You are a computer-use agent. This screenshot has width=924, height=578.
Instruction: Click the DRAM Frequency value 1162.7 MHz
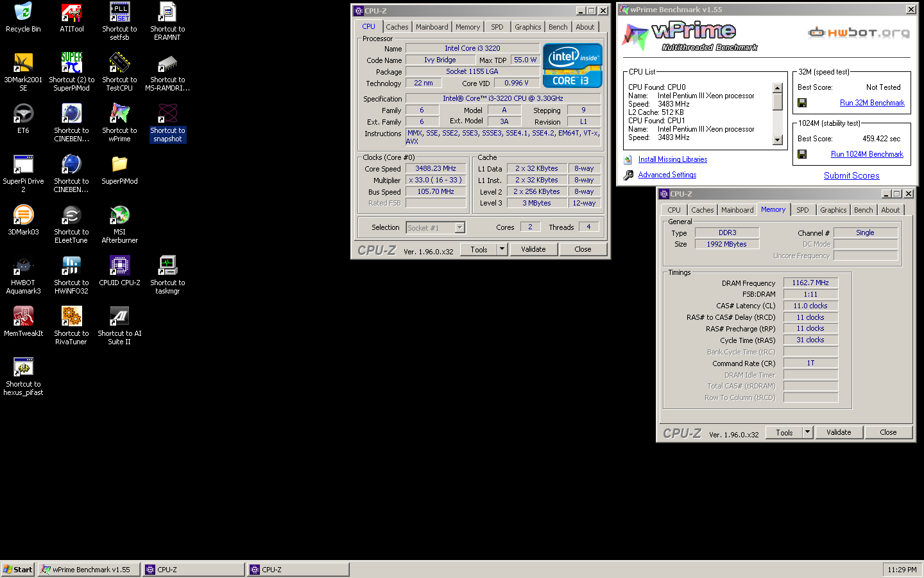click(810, 283)
